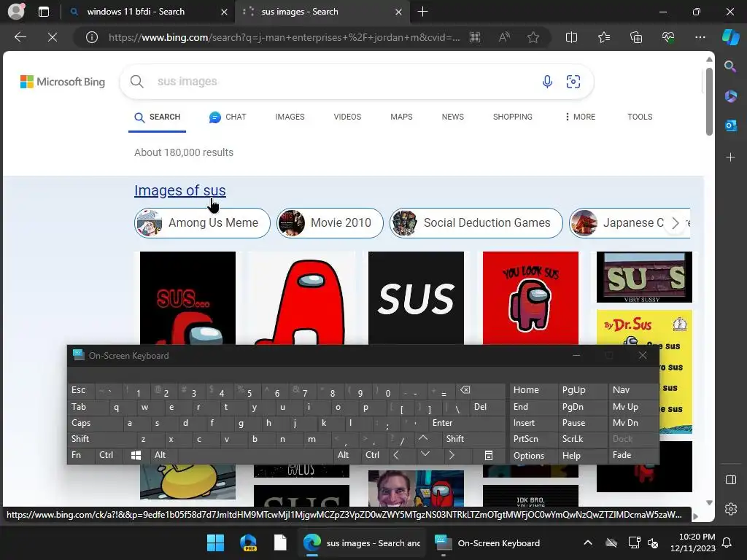The width and height of the screenshot is (747, 560).
Task: Click sidebar search icon
Action: tap(730, 66)
